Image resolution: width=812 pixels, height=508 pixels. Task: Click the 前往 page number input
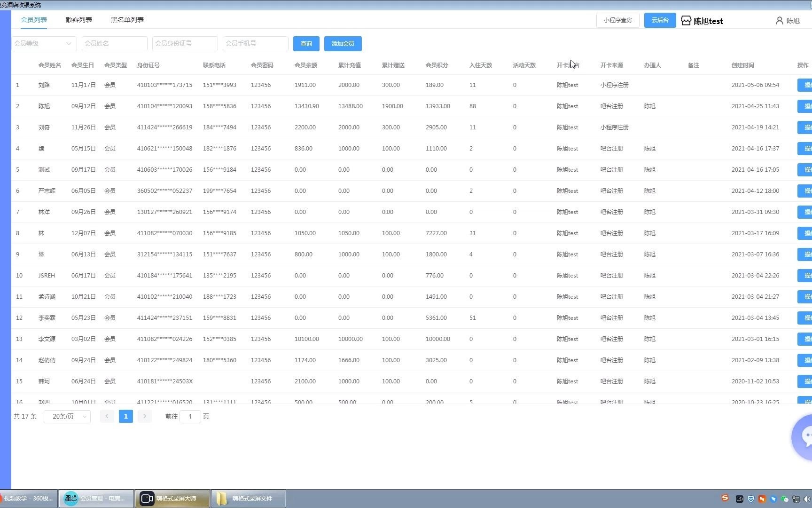click(x=190, y=416)
